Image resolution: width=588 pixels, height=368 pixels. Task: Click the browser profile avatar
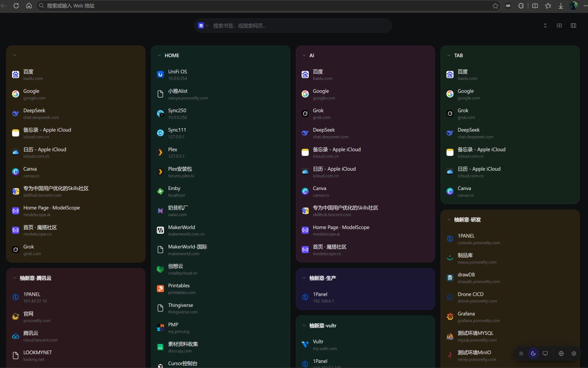[573, 6]
